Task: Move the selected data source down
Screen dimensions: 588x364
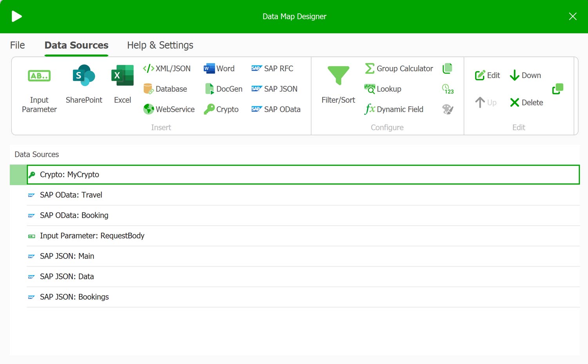Action: pyautogui.click(x=525, y=75)
